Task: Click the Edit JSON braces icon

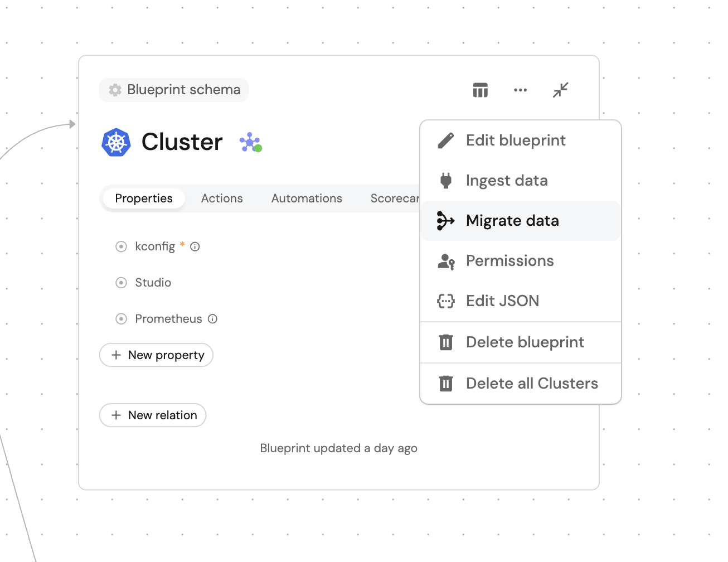Action: (446, 301)
